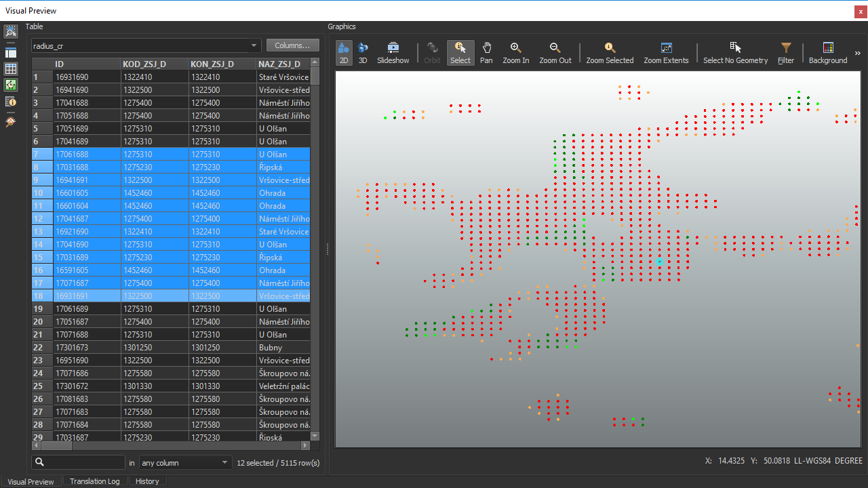Viewport: 868px width, 488px height.
Task: Expand the graphics toolbar overflow chevron
Action: coord(857,53)
